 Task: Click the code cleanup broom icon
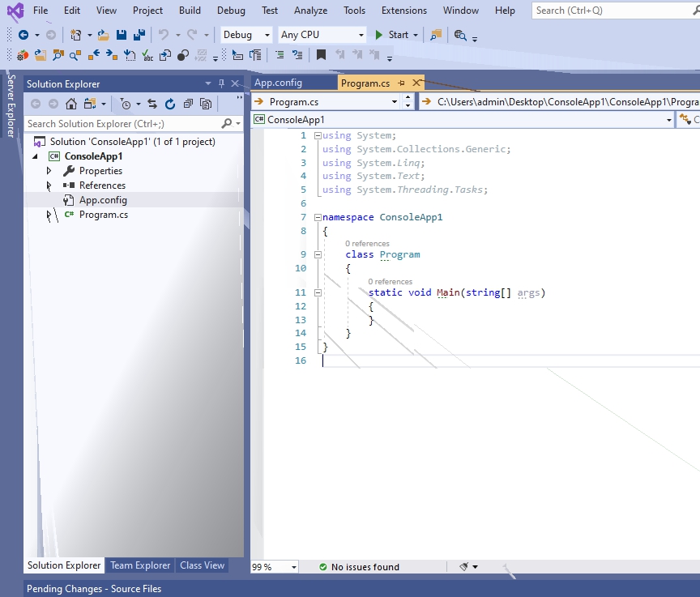[x=464, y=567]
